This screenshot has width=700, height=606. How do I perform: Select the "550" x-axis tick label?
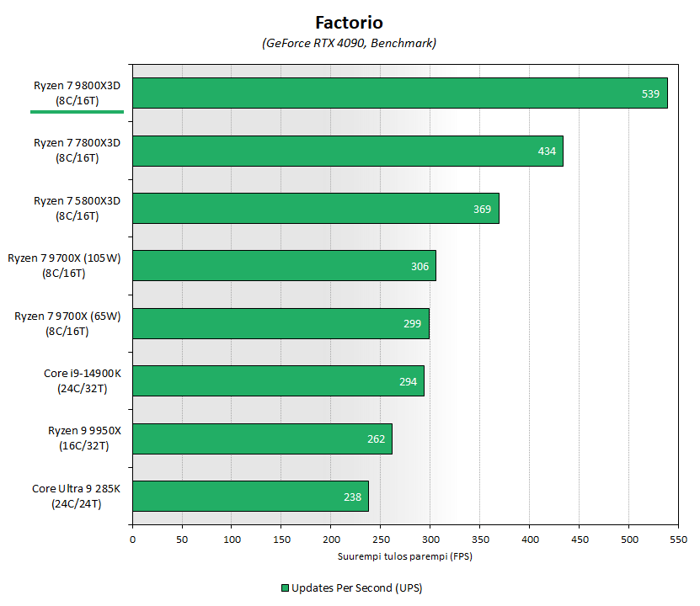click(678, 540)
